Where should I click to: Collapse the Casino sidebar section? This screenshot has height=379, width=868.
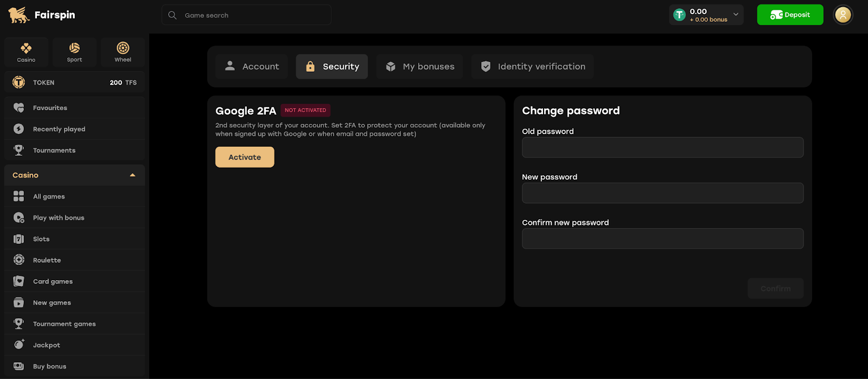132,175
